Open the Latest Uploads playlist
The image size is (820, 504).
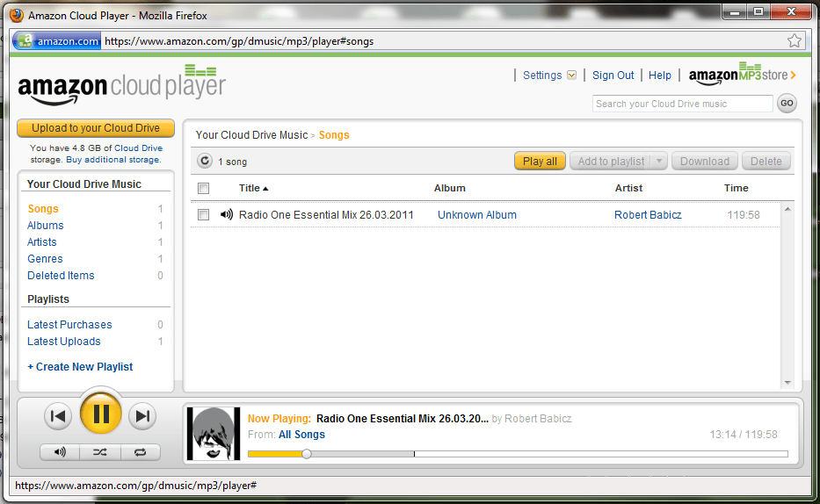pos(64,342)
